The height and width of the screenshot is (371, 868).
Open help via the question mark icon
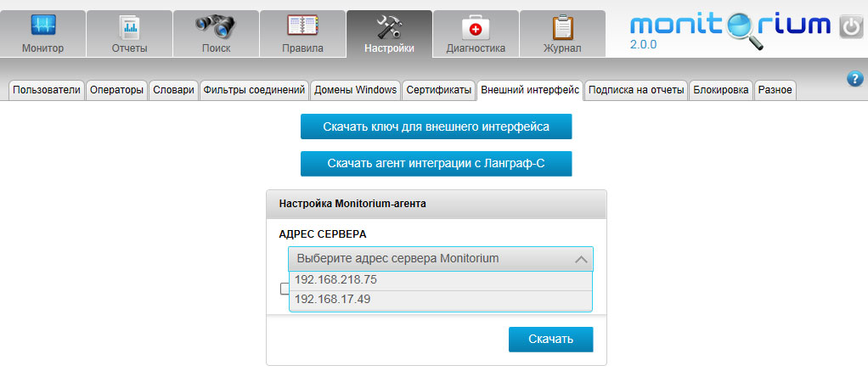pyautogui.click(x=854, y=78)
